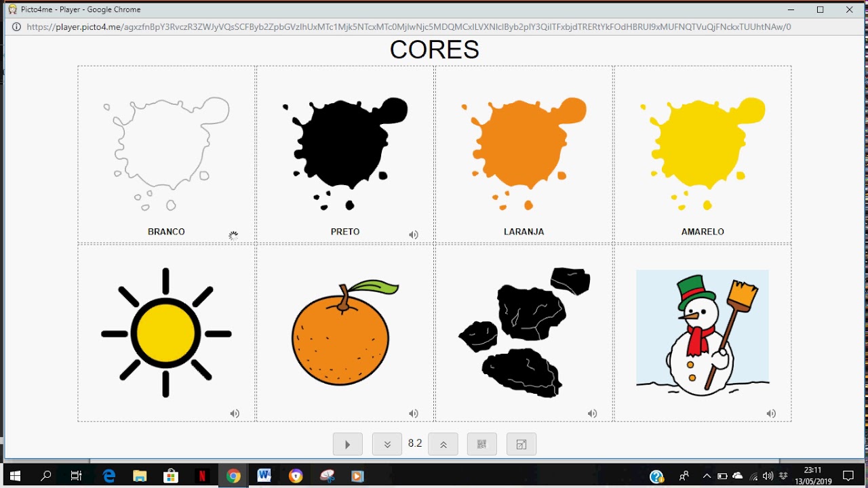Select the orange paint splash picture
The width and height of the screenshot is (868, 488).
[x=524, y=154]
